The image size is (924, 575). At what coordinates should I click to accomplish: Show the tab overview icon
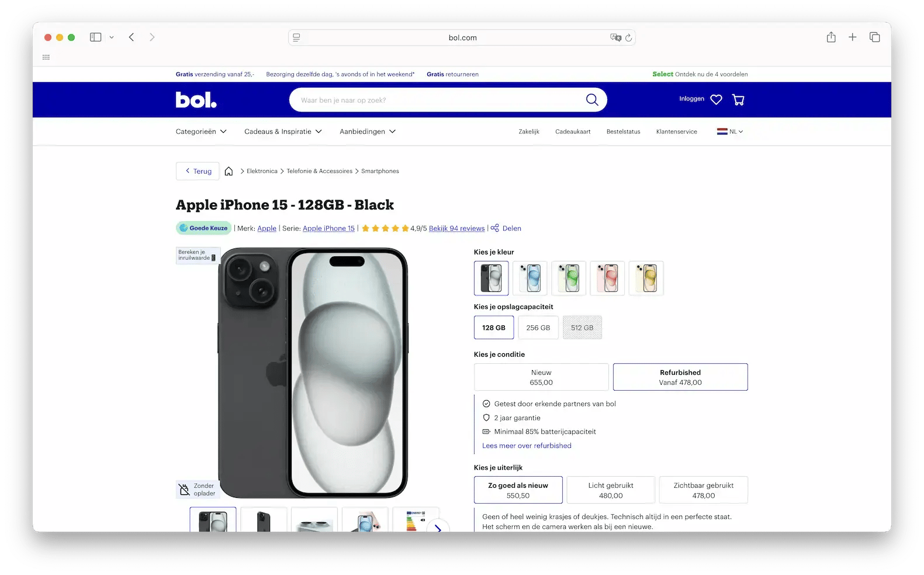pyautogui.click(x=875, y=37)
